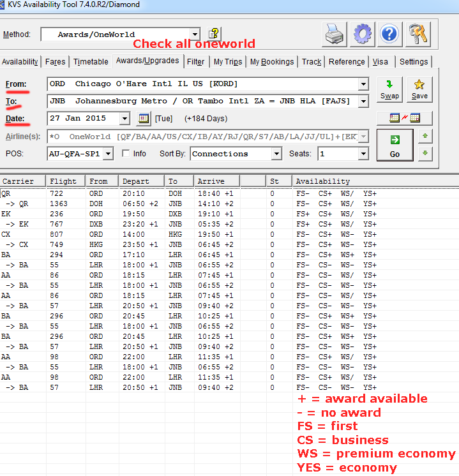Select the EK 236 flight row

229,214
